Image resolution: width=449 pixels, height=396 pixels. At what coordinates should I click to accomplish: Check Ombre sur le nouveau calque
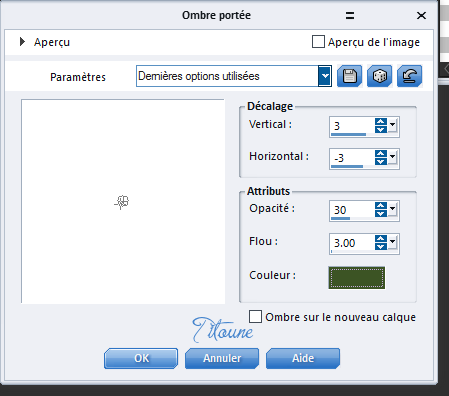255,317
